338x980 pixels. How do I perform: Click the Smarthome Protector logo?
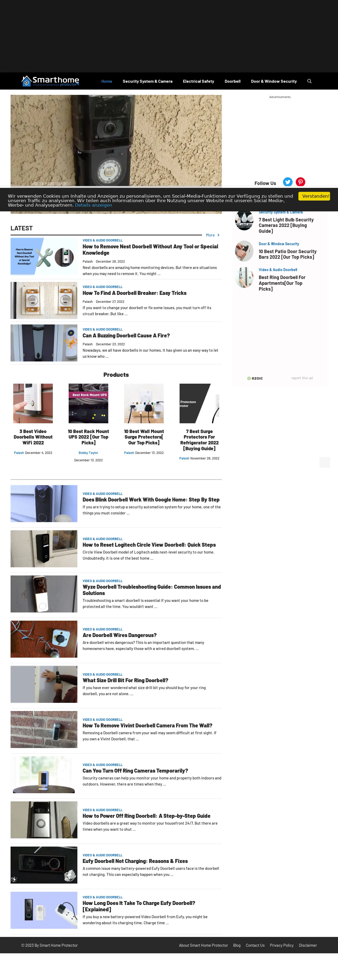point(50,81)
